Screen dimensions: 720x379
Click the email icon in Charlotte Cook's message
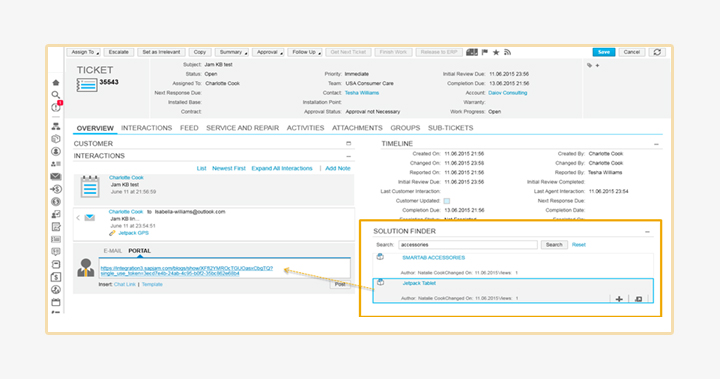[90, 217]
